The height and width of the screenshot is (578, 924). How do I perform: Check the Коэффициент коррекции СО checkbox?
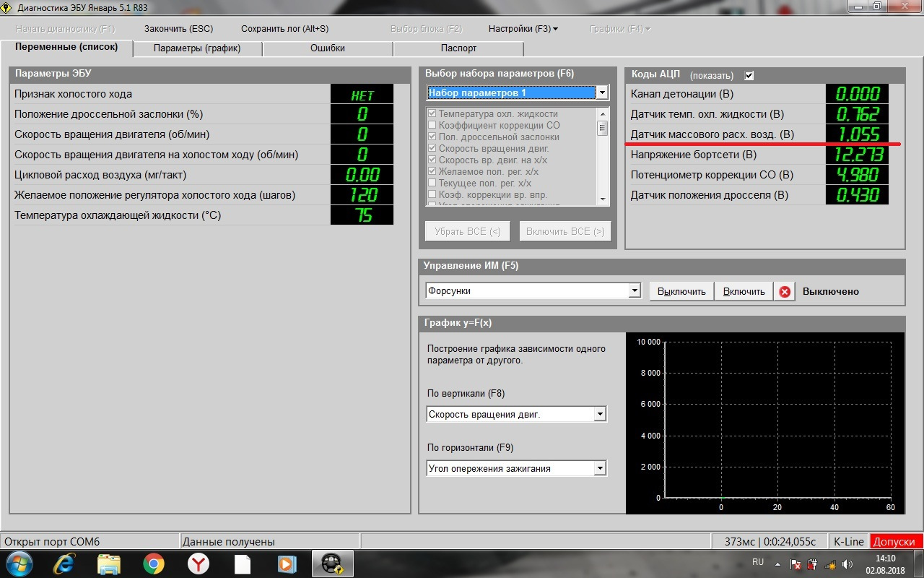(x=432, y=125)
